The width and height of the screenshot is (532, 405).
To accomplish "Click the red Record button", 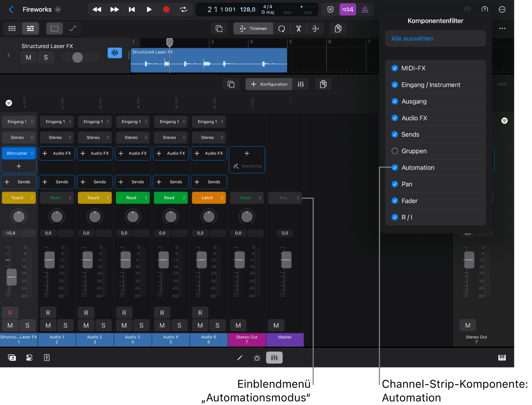I will point(166,9).
